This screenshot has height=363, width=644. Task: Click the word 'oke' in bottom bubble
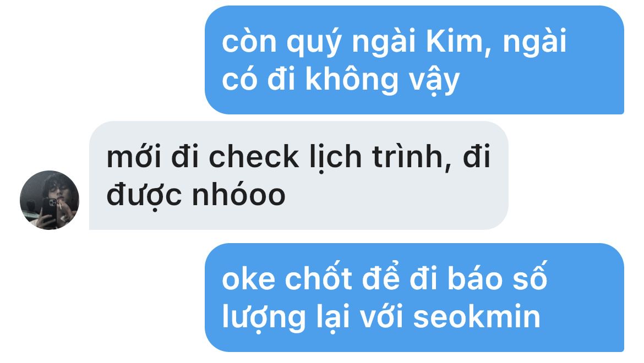(248, 279)
